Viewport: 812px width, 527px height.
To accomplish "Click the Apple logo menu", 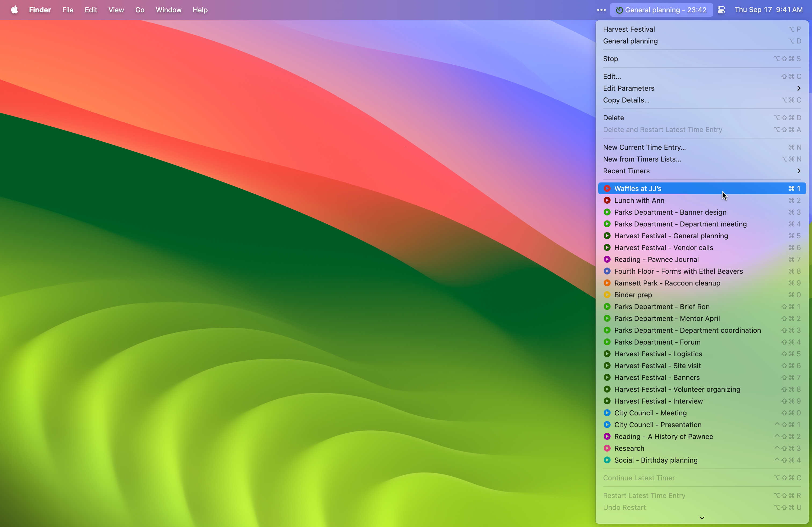I will [x=14, y=10].
